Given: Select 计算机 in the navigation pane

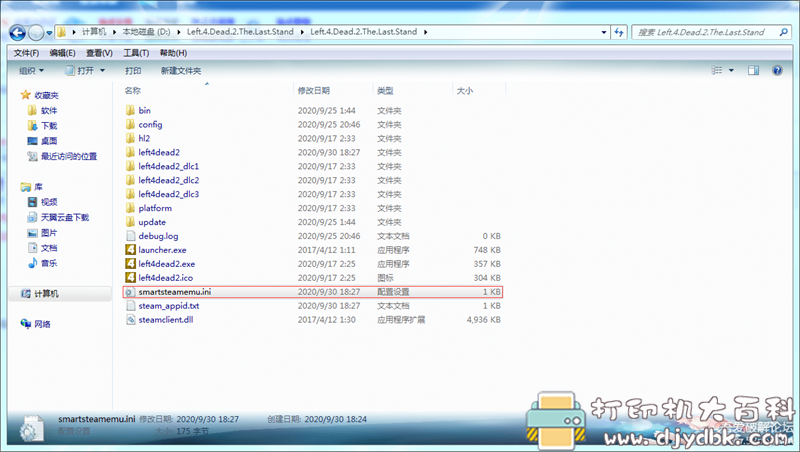Looking at the screenshot, I should (x=46, y=294).
